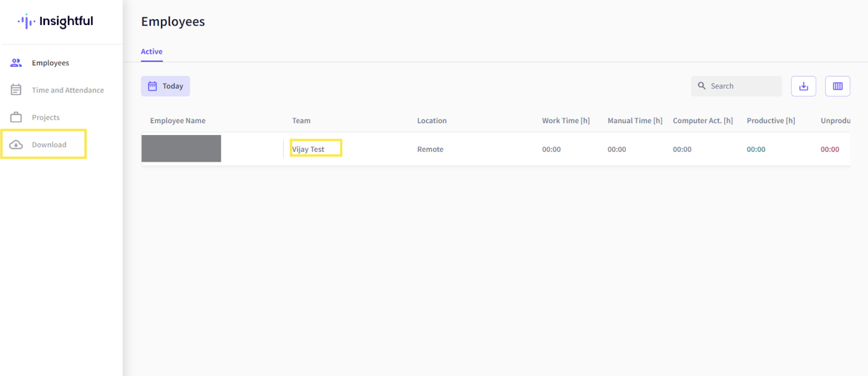Image resolution: width=868 pixels, height=376 pixels.
Task: Switch to the Active tab
Action: 152,52
